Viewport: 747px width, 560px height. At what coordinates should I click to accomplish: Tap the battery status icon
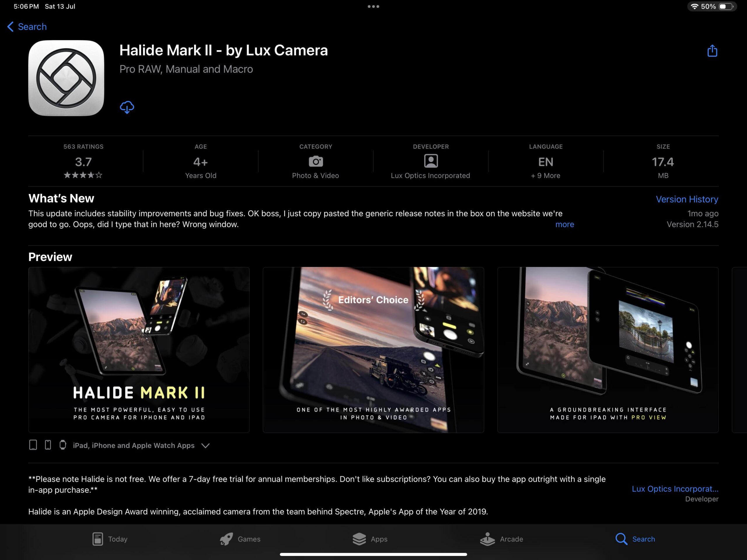[x=726, y=6]
